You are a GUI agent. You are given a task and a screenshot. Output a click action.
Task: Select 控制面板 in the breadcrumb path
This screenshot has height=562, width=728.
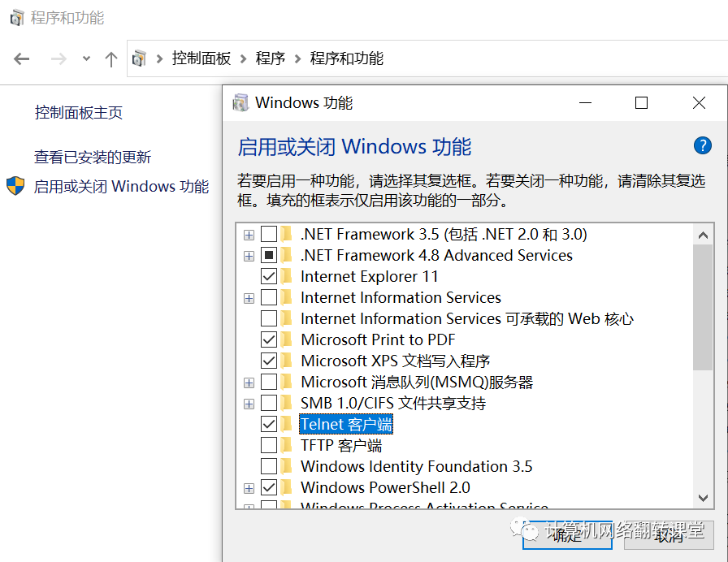tap(201, 58)
